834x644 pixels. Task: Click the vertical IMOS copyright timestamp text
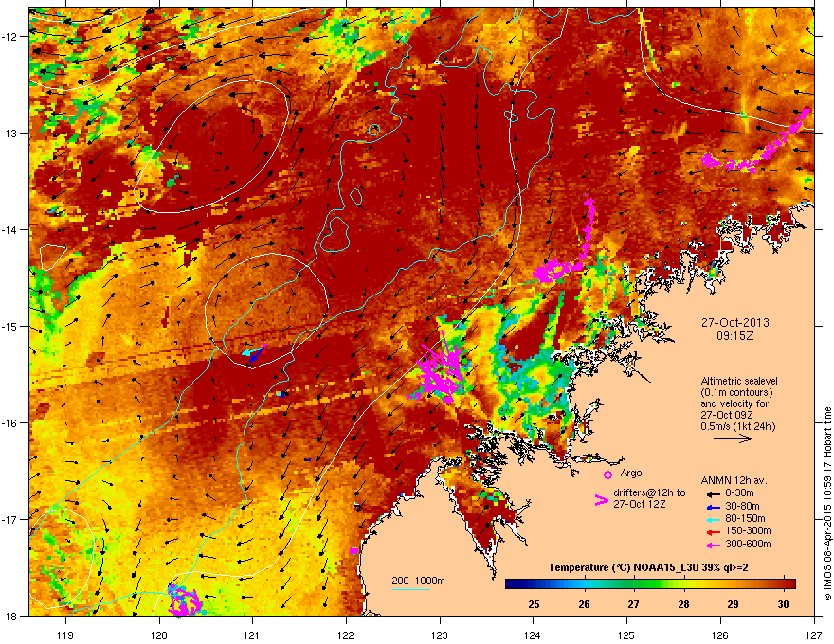pyautogui.click(x=827, y=504)
